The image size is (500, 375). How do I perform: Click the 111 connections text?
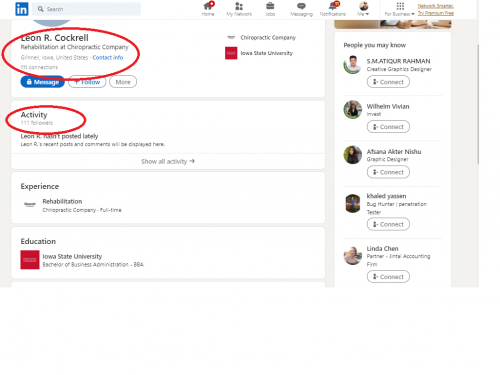pos(39,67)
